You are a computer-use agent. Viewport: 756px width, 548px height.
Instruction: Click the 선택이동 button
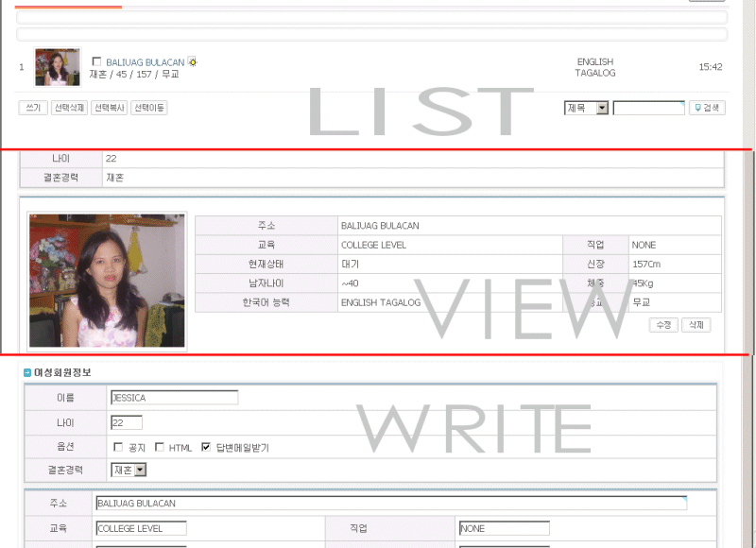[x=149, y=108]
